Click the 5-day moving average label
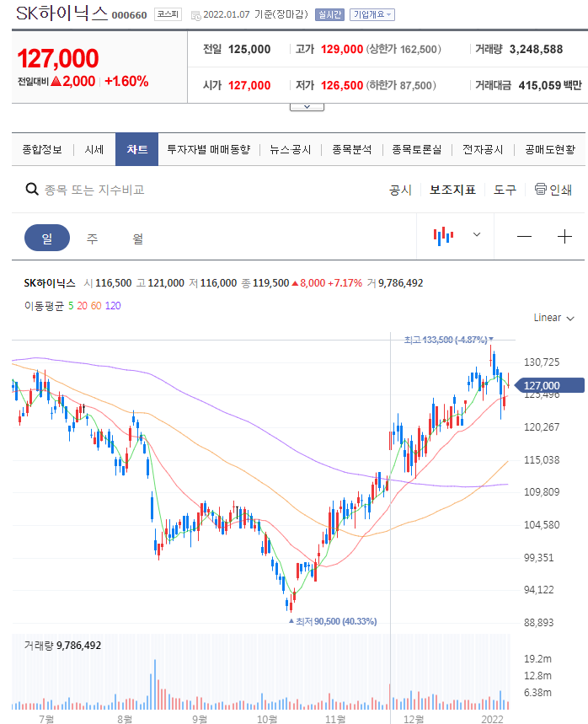The height and width of the screenshot is (724, 588). click(x=71, y=306)
